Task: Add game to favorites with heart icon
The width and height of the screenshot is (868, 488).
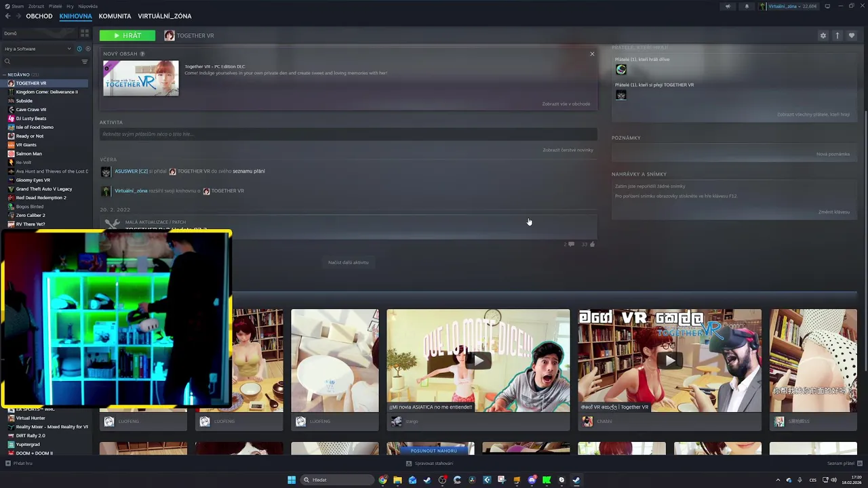Action: click(852, 35)
